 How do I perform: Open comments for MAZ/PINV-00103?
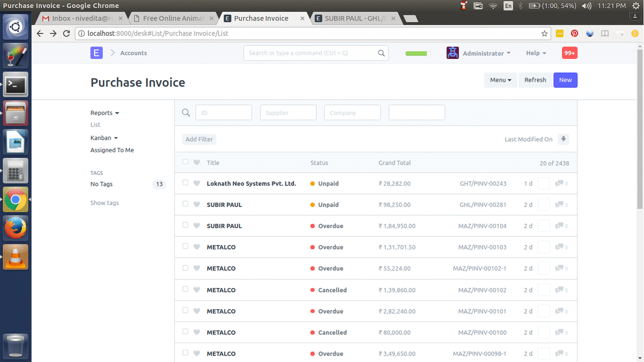coord(561,247)
